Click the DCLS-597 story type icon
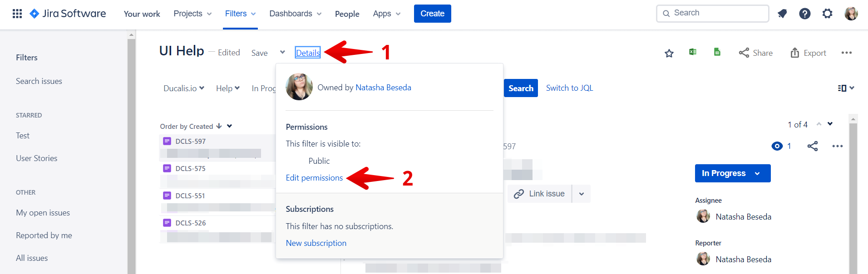Viewport: 868px width, 274px height. 167,141
